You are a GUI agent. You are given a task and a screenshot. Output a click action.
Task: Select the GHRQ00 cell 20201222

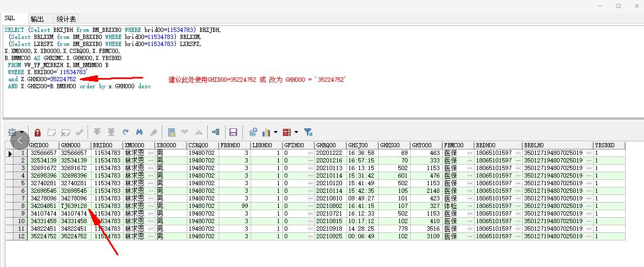pos(331,153)
